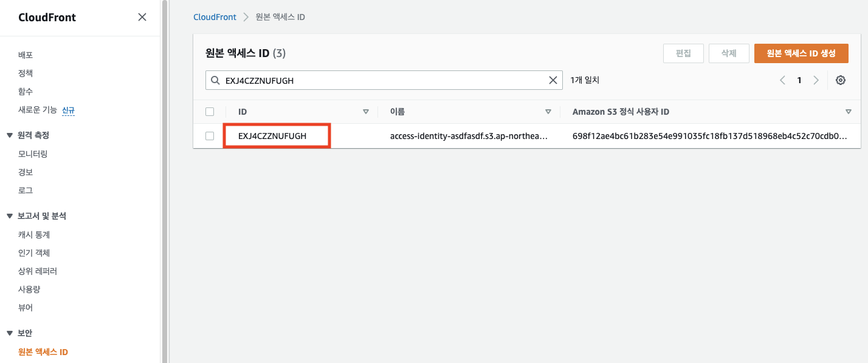Click the search magnifier icon

[215, 80]
